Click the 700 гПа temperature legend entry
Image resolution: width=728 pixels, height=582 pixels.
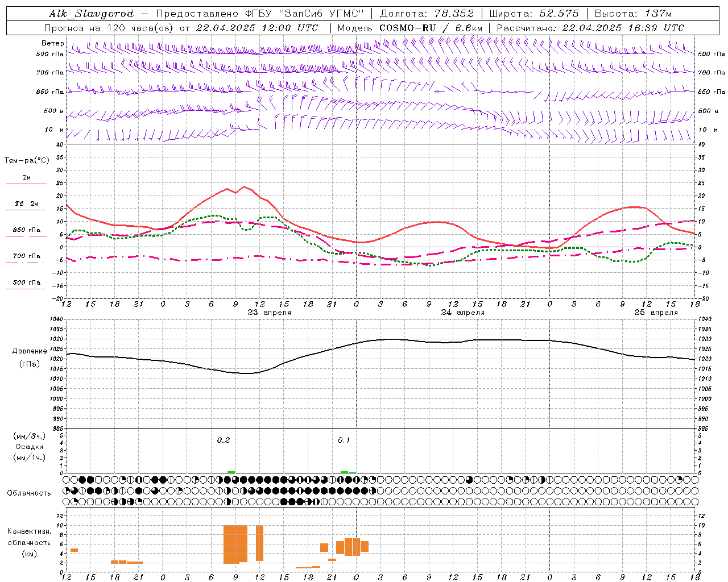coord(27,256)
